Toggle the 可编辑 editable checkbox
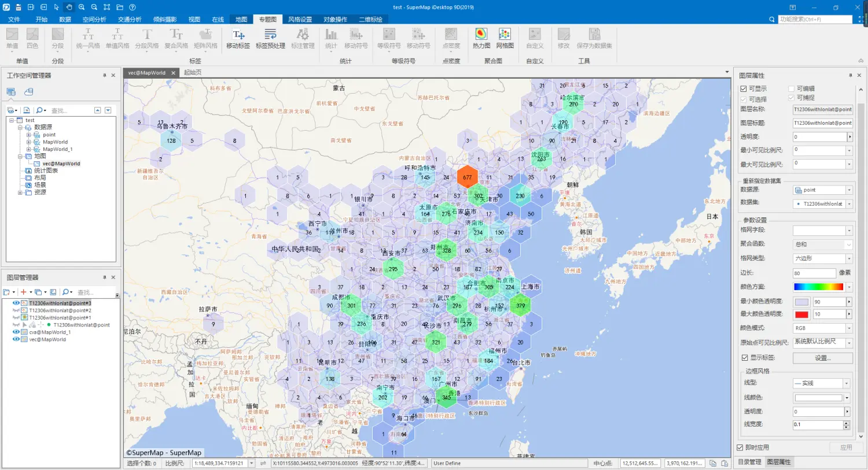The width and height of the screenshot is (868, 470). [x=791, y=88]
